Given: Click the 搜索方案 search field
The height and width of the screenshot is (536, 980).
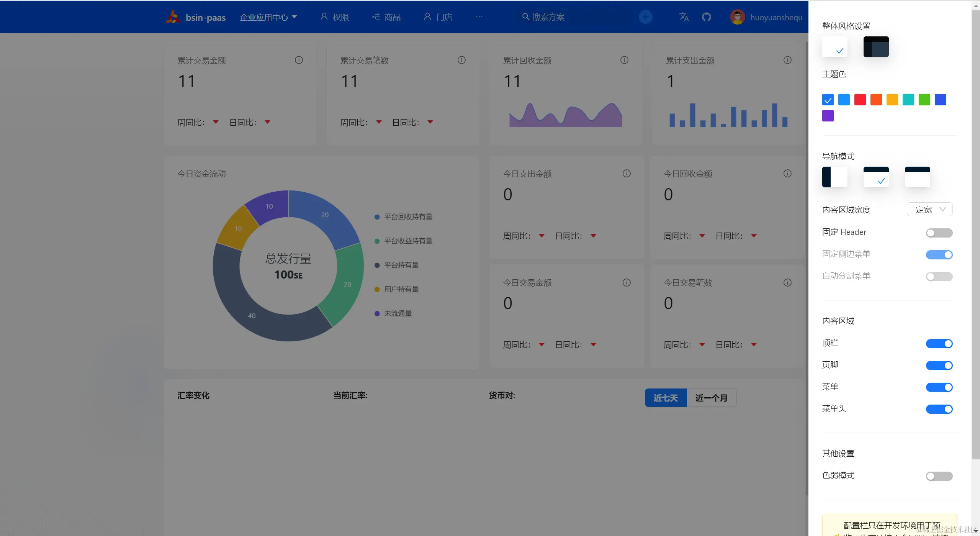Looking at the screenshot, I should (548, 17).
